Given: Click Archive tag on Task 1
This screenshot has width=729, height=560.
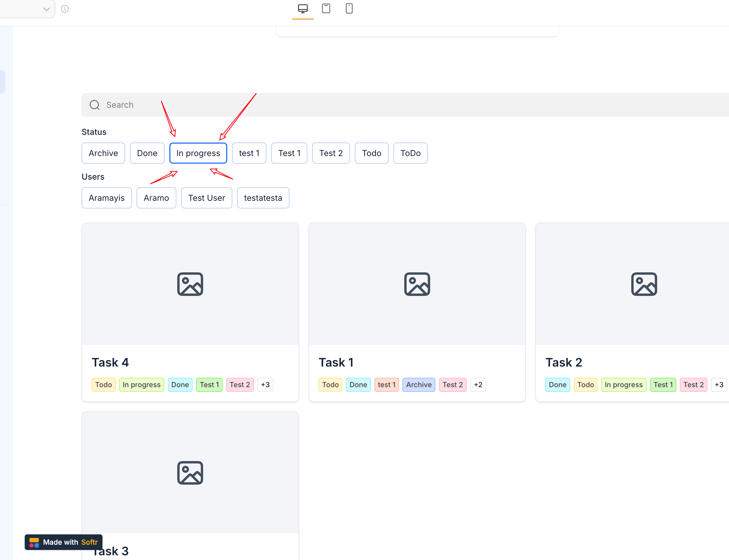Looking at the screenshot, I should coord(419,385).
